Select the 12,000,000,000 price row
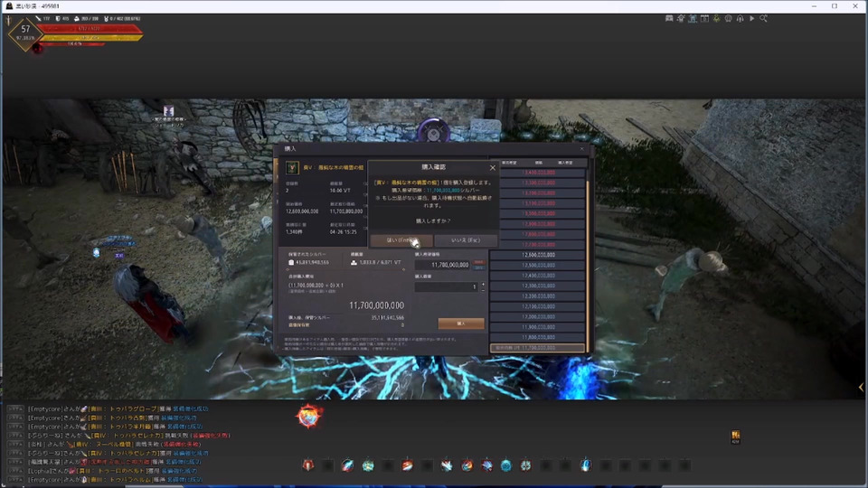The width and height of the screenshot is (868, 488). 538,317
